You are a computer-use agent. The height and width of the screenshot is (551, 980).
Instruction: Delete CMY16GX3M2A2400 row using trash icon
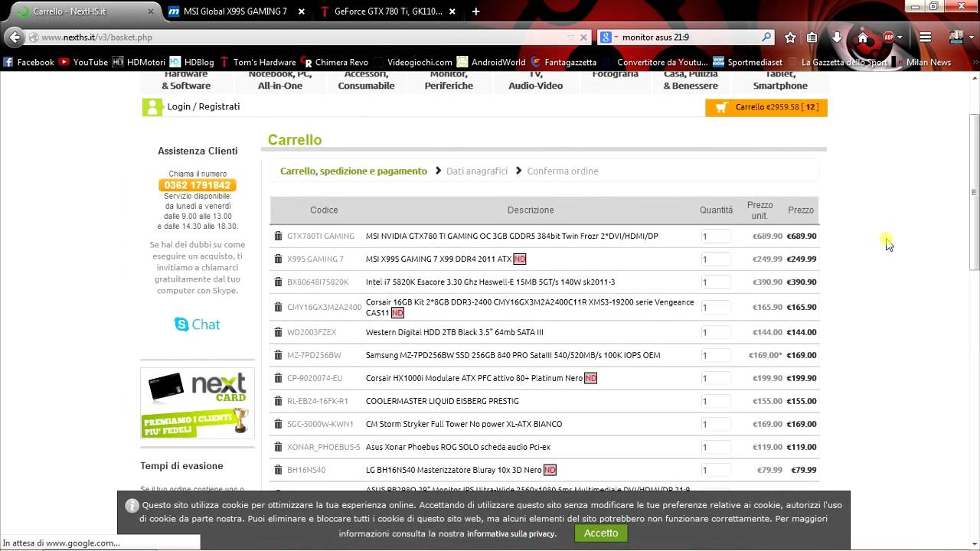point(278,307)
